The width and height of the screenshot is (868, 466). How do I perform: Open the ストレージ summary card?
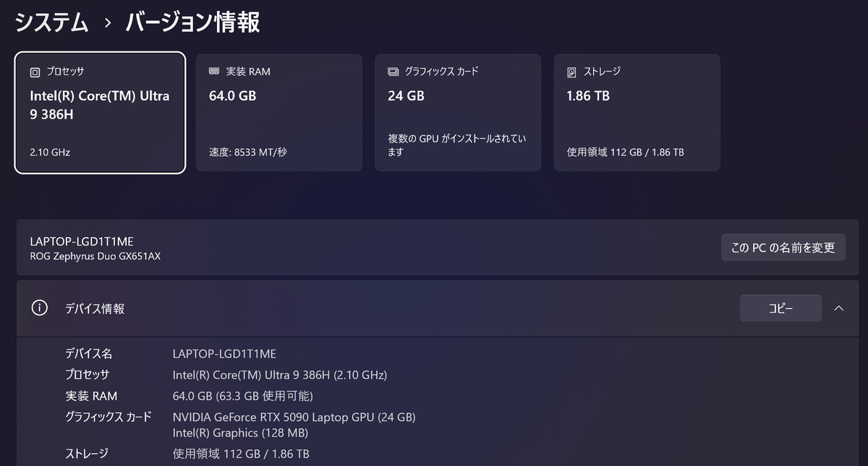pos(637,113)
